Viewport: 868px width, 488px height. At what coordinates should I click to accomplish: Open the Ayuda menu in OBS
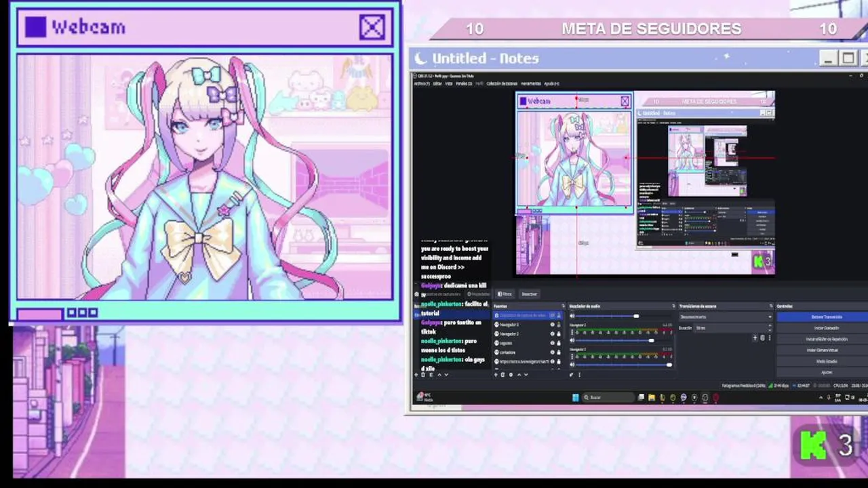pos(551,83)
